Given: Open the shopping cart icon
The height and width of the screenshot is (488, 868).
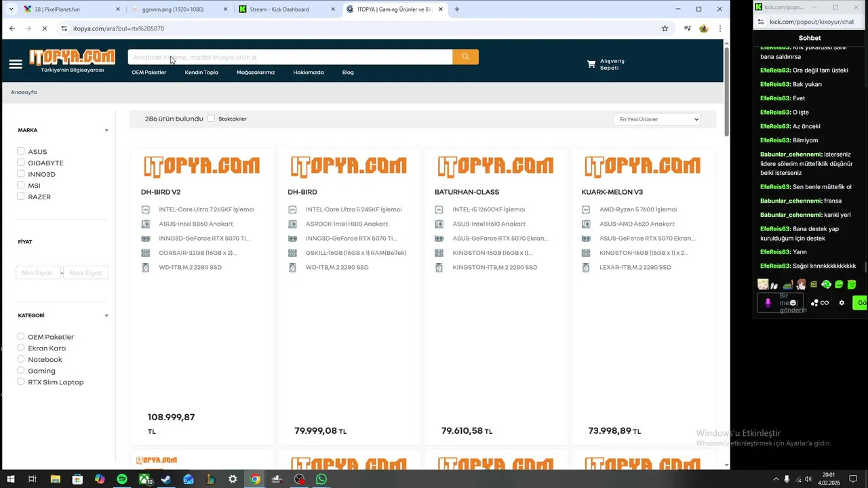Looking at the screenshot, I should coord(591,64).
